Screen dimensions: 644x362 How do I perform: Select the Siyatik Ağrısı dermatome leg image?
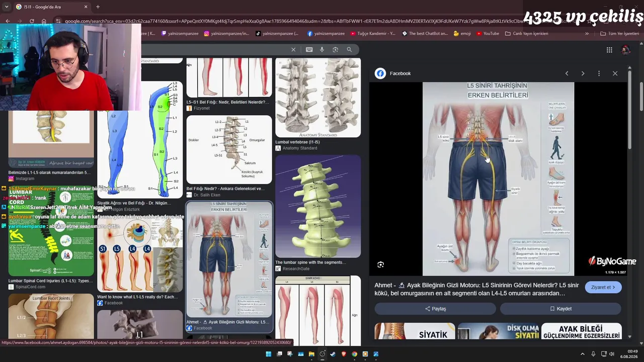click(x=140, y=139)
